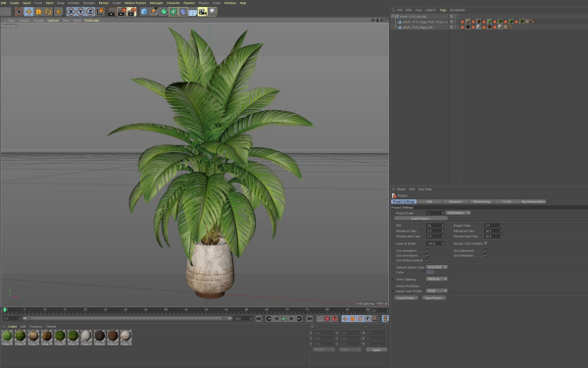Click Apply in coordinates manager
The image size is (588, 368).
click(x=376, y=349)
